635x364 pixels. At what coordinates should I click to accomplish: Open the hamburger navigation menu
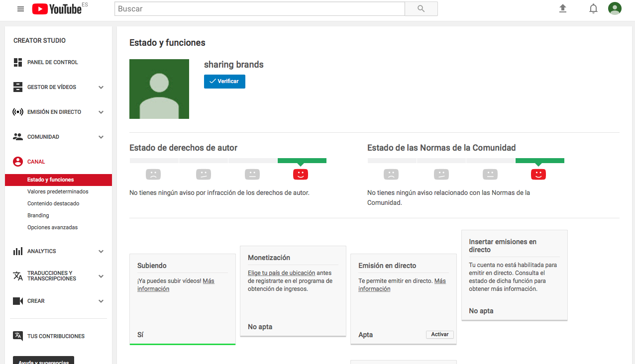[20, 8]
